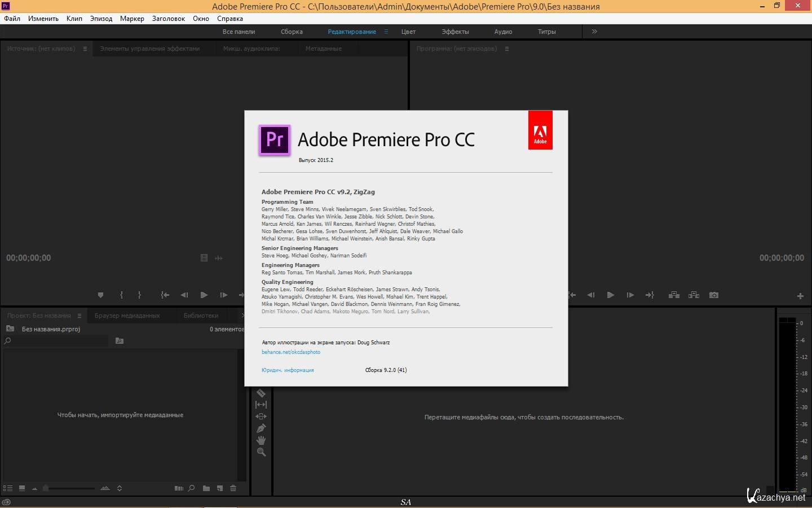Select the Pen tool in the tools panel

coord(261,428)
